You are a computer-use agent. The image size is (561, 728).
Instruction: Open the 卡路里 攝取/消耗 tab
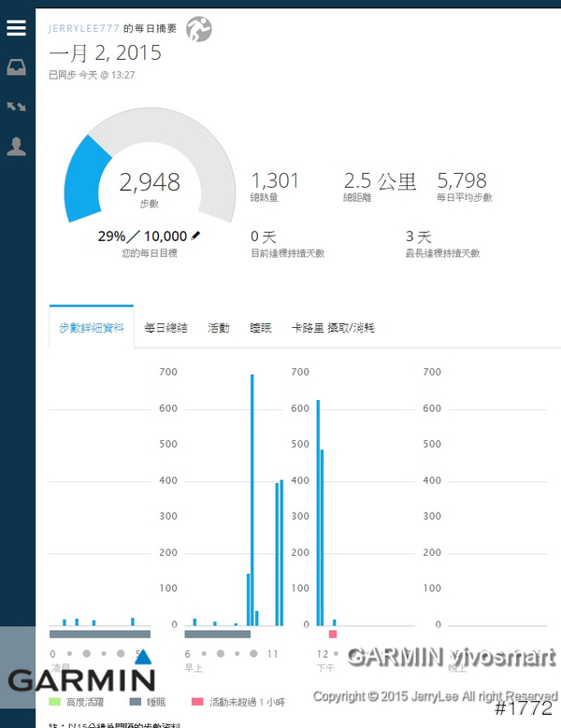(333, 328)
